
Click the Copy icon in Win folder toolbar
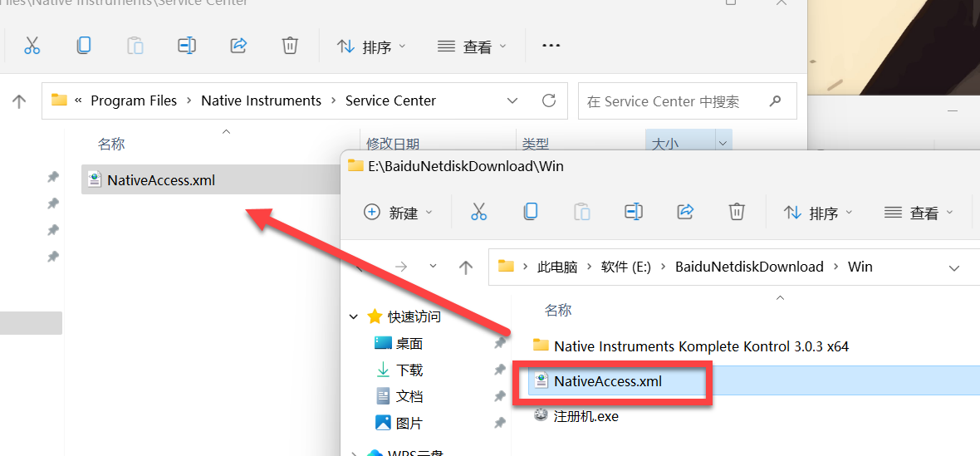tap(531, 212)
